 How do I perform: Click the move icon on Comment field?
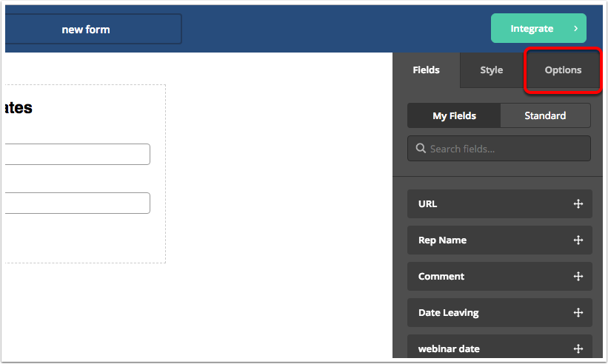tap(578, 276)
